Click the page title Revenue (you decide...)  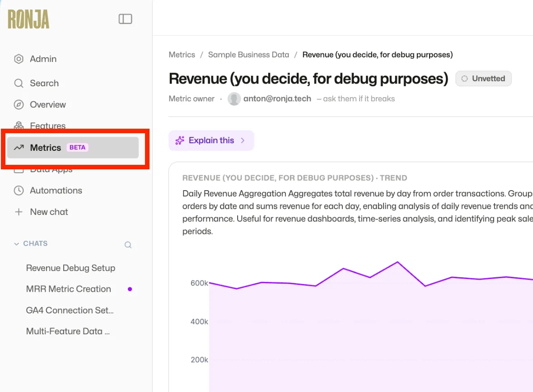[x=309, y=79]
